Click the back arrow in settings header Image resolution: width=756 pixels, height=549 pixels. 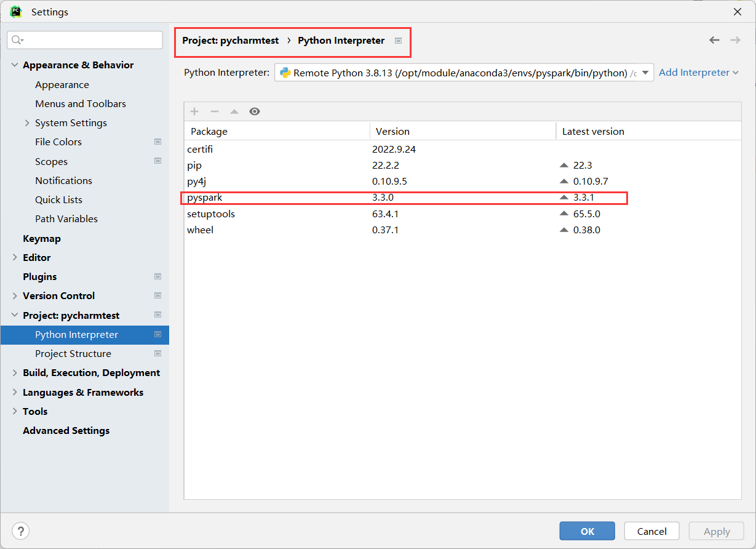pyautogui.click(x=714, y=40)
